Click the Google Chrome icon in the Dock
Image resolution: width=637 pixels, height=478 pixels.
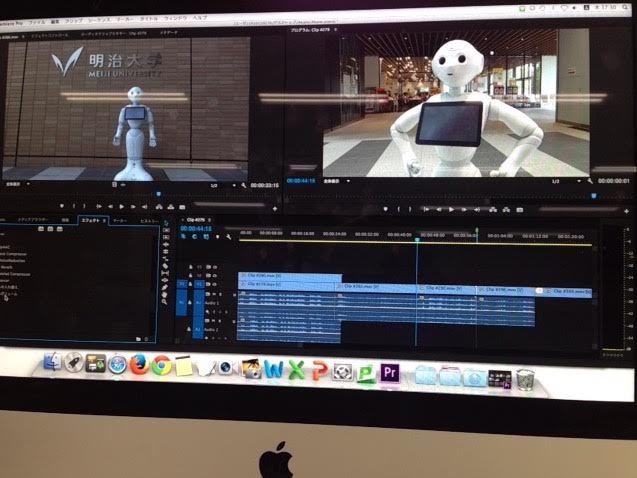(160, 367)
